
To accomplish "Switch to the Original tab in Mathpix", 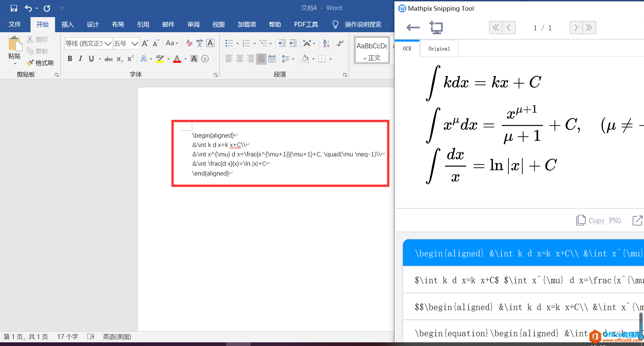I will point(439,48).
